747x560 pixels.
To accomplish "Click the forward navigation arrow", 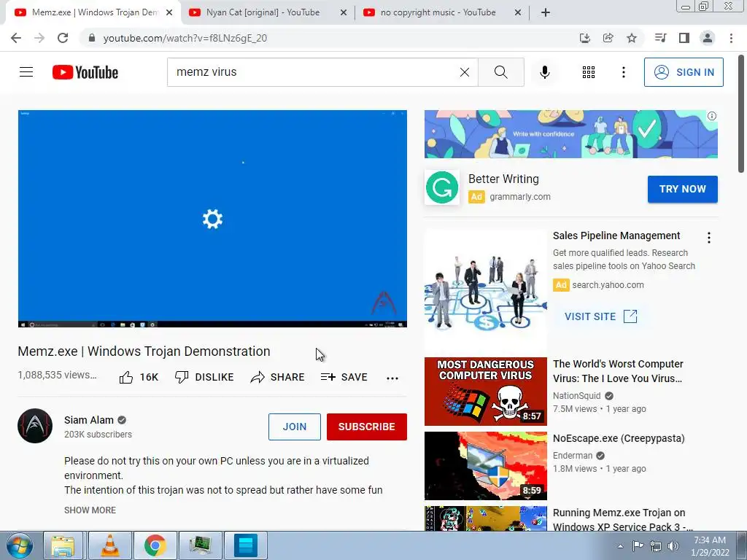I will pos(39,38).
